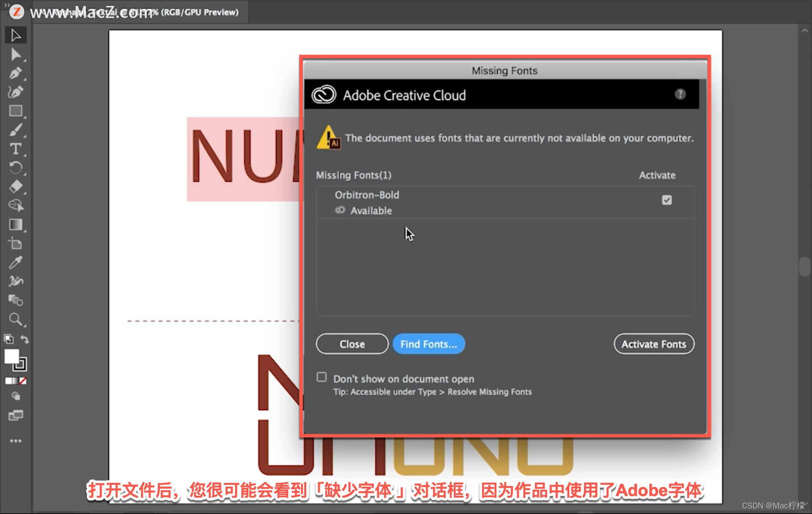The width and height of the screenshot is (812, 514).
Task: Click the Swap Fill and Stroke arrow
Action: point(25,339)
